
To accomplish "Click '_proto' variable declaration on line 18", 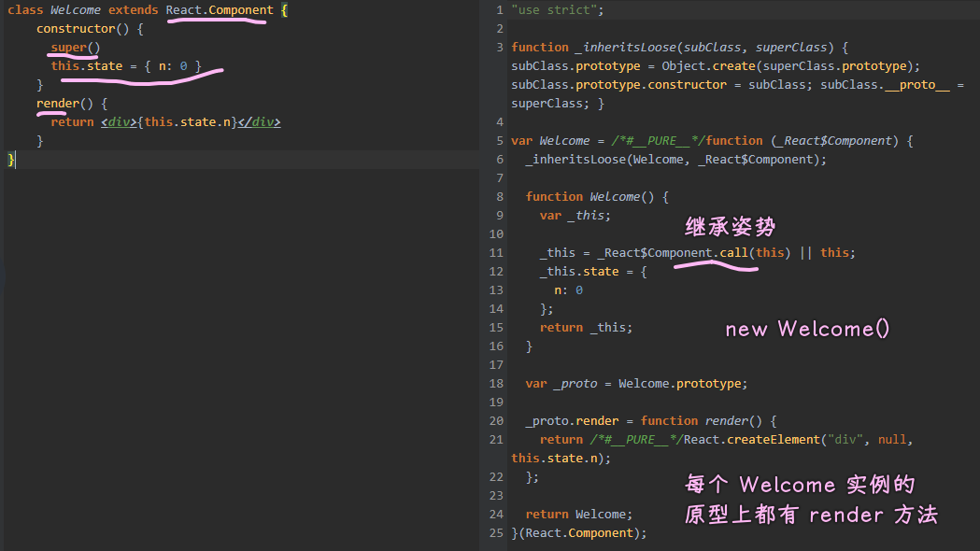I will pos(575,384).
